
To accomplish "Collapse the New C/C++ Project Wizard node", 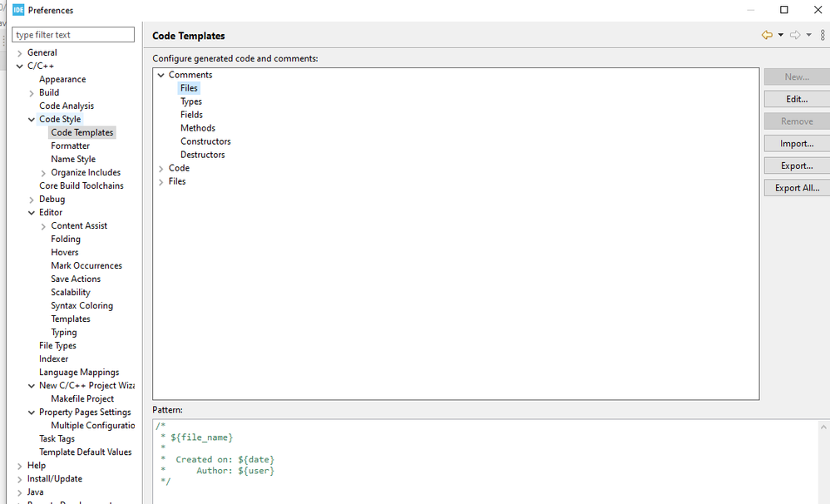I will point(32,386).
